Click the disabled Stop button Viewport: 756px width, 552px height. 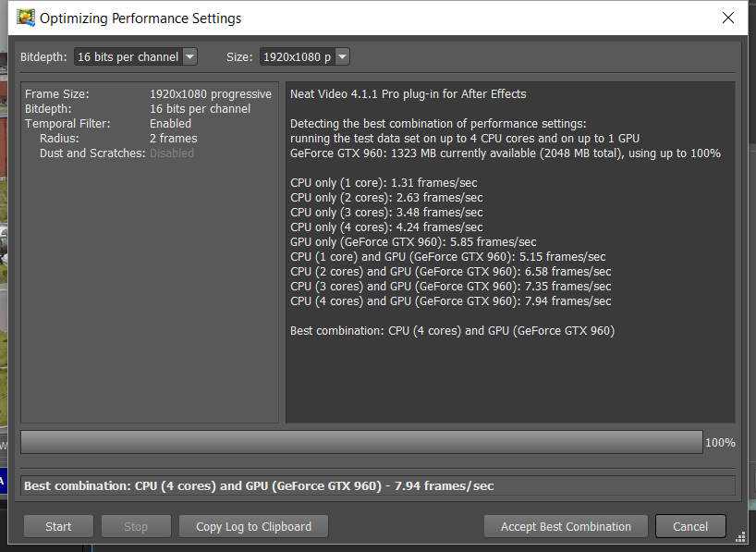click(136, 526)
